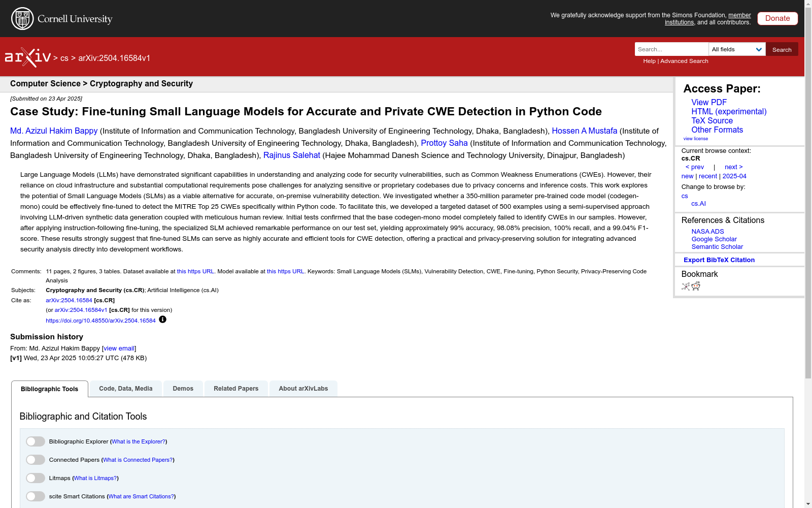Screen dimensions: 812x508
Task: Open author Md. Azizul Hakim Bappy
Action: click(54, 131)
